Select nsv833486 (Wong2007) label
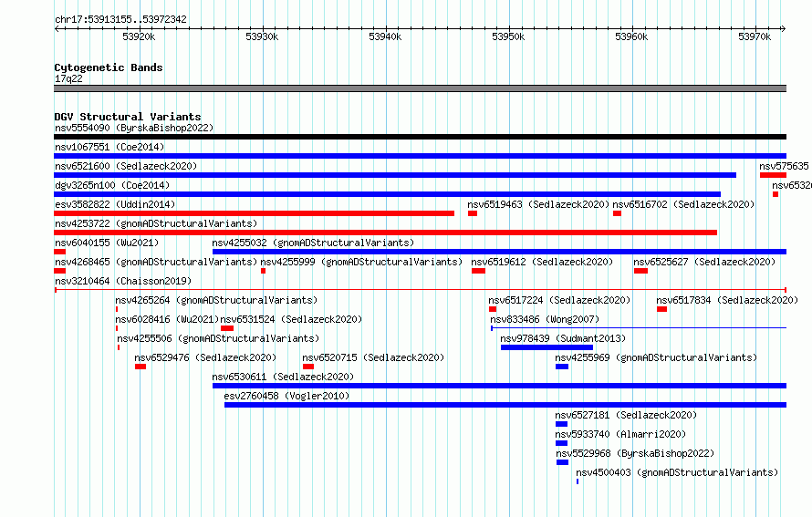The image size is (812, 517). 545,319
